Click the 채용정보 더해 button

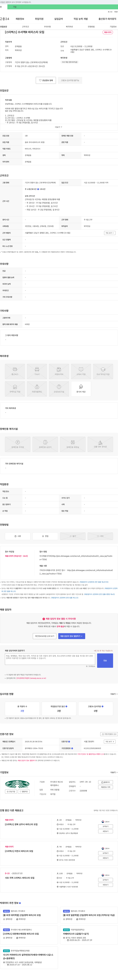(x=105, y=787)
